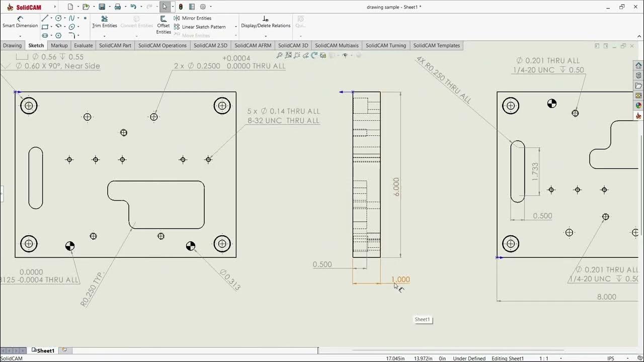Switch to the SolidCAM Operations tab

(x=163, y=45)
